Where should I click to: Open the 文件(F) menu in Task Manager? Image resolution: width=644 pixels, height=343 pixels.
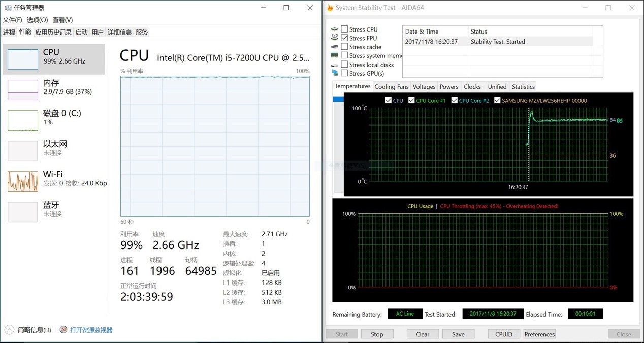12,20
